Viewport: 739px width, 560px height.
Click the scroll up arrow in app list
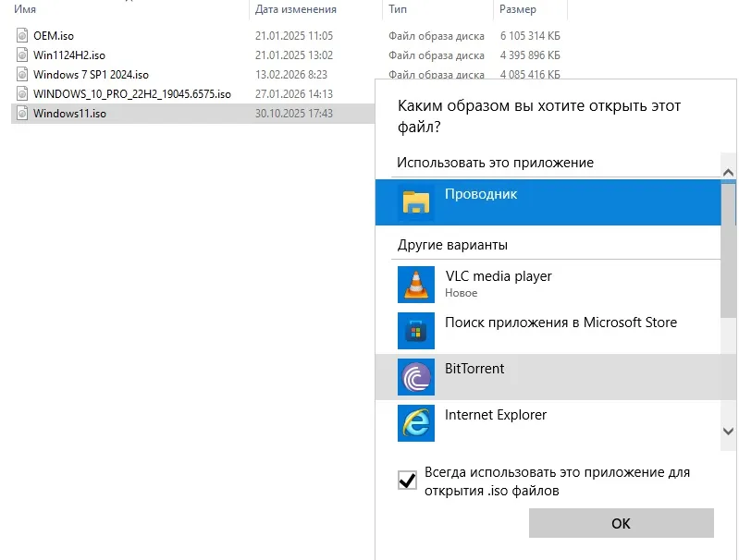point(728,173)
